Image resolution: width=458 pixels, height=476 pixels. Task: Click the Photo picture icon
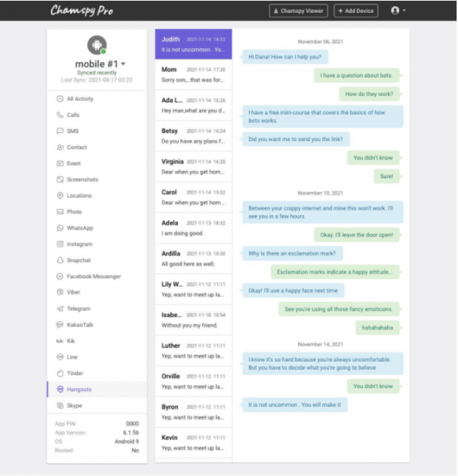[60, 211]
